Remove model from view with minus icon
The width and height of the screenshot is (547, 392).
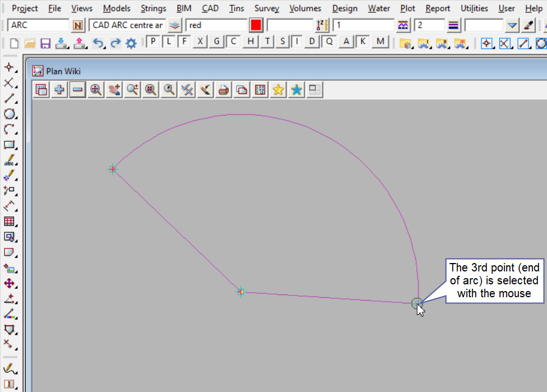(x=77, y=90)
